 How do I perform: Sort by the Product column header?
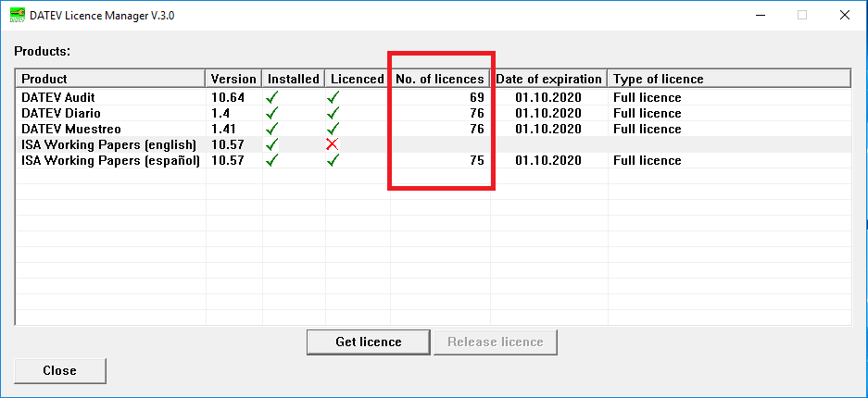coord(110,79)
